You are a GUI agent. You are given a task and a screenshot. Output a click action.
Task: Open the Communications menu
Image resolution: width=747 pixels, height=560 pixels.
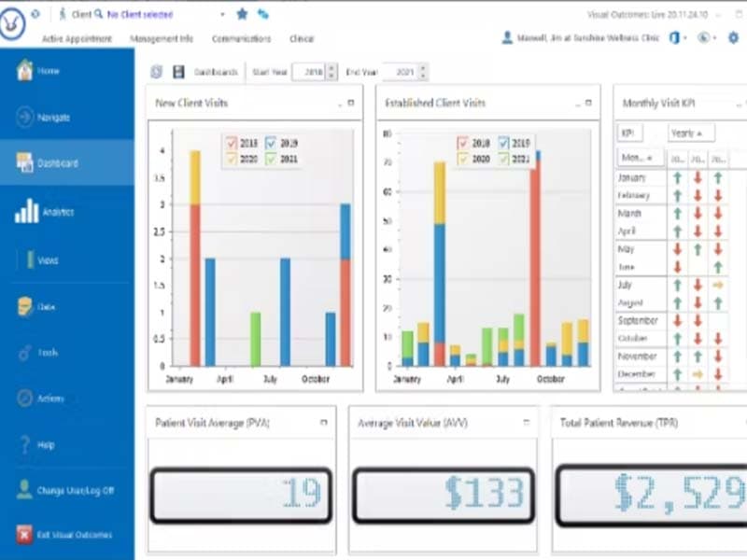pos(241,38)
